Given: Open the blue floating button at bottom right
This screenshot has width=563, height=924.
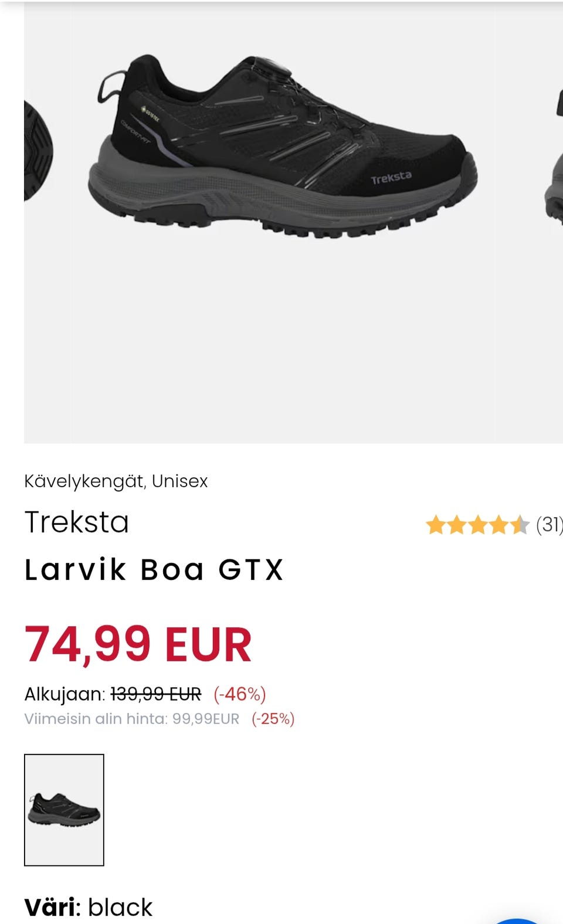Looking at the screenshot, I should coord(516,920).
